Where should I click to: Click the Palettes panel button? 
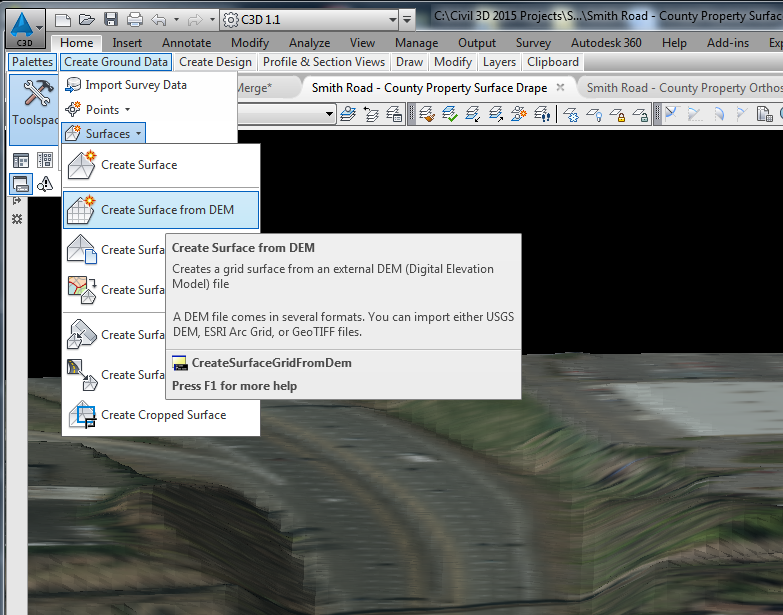click(32, 62)
